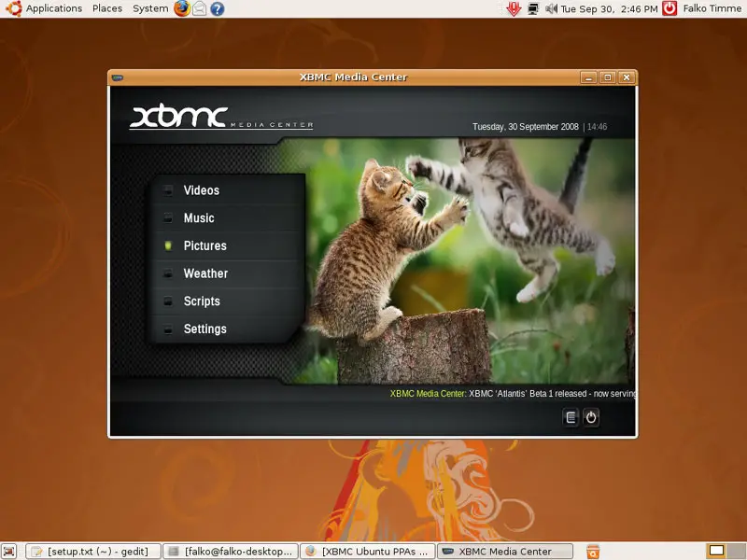Click the volume speaker icon in the top panel
This screenshot has height=560, width=747.
(x=551, y=8)
